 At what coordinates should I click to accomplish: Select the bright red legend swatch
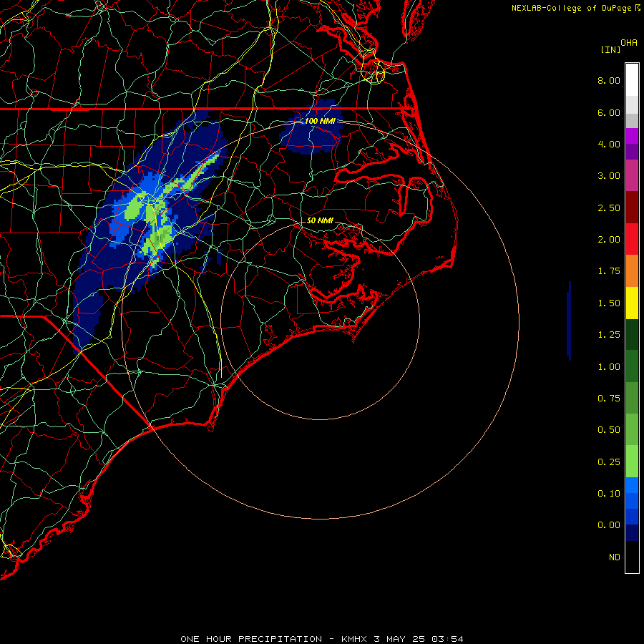coord(632,239)
